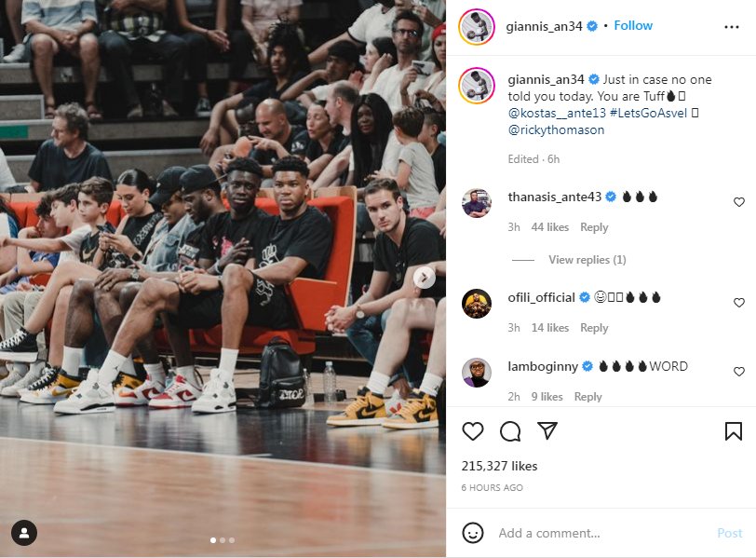Open emoji picker smiley icon
This screenshot has width=756, height=558.
coord(473,533)
